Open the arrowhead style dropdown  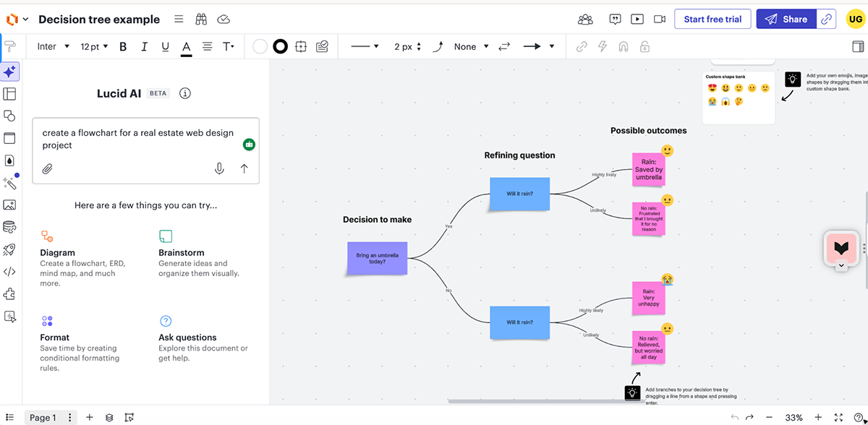point(538,46)
